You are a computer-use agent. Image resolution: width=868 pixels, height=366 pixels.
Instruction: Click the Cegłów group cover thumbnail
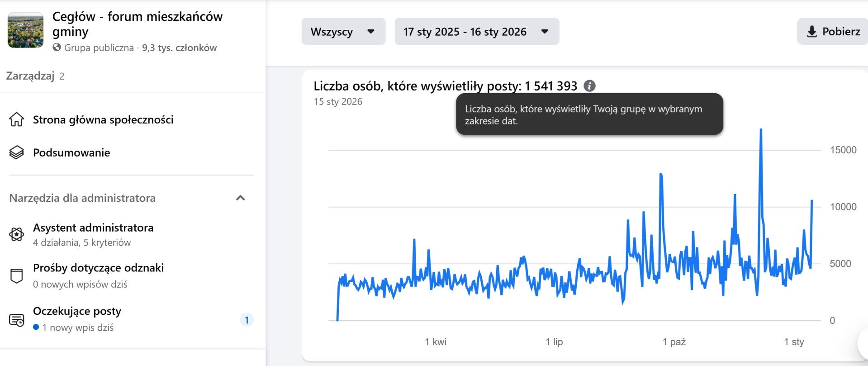tap(26, 30)
